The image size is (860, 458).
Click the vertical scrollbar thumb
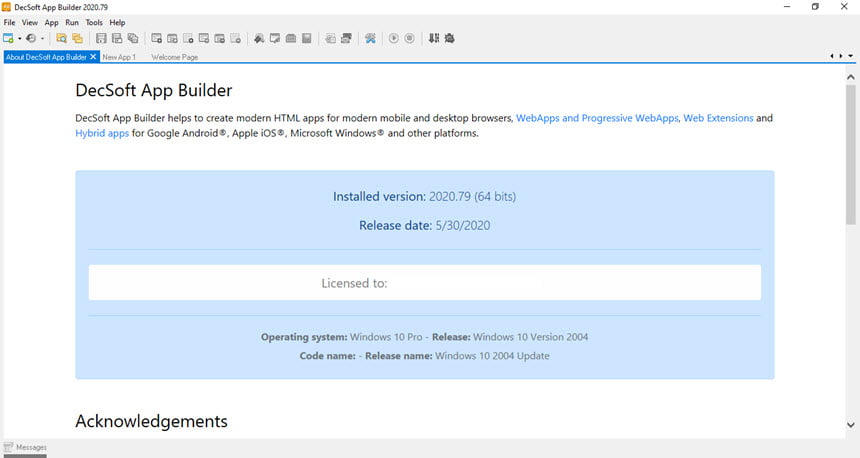click(851, 155)
